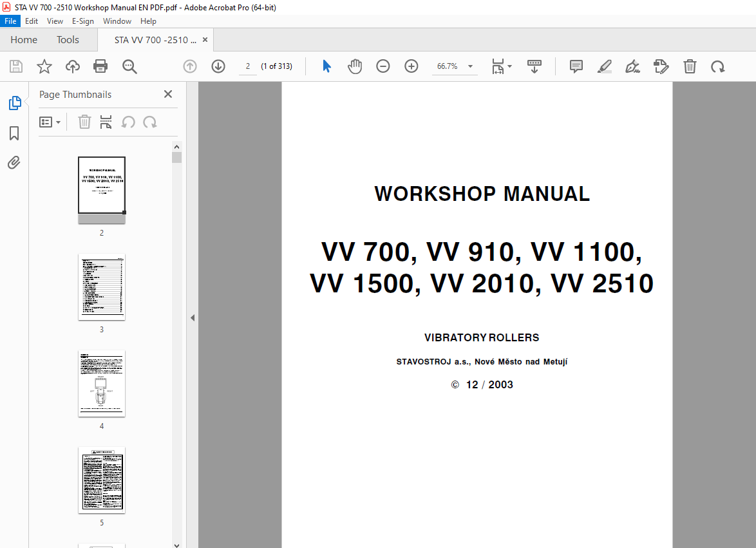The height and width of the screenshot is (548, 756).
Task: Click thumbnails scrollbar up arrow
Action: pos(176,147)
